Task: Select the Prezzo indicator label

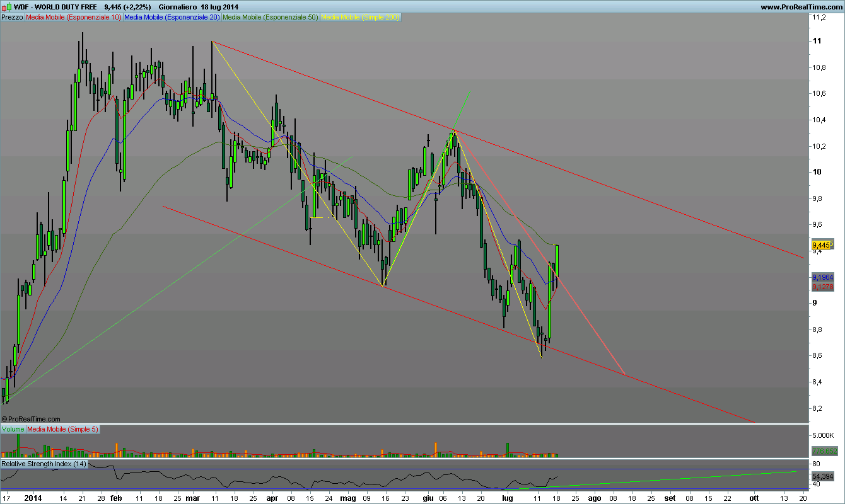Action: tap(13, 18)
